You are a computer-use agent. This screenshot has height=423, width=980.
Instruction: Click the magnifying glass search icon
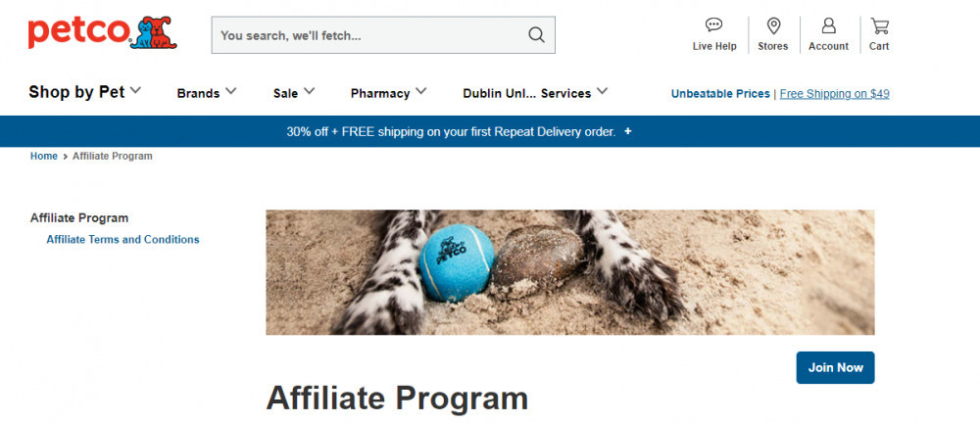[x=536, y=35]
